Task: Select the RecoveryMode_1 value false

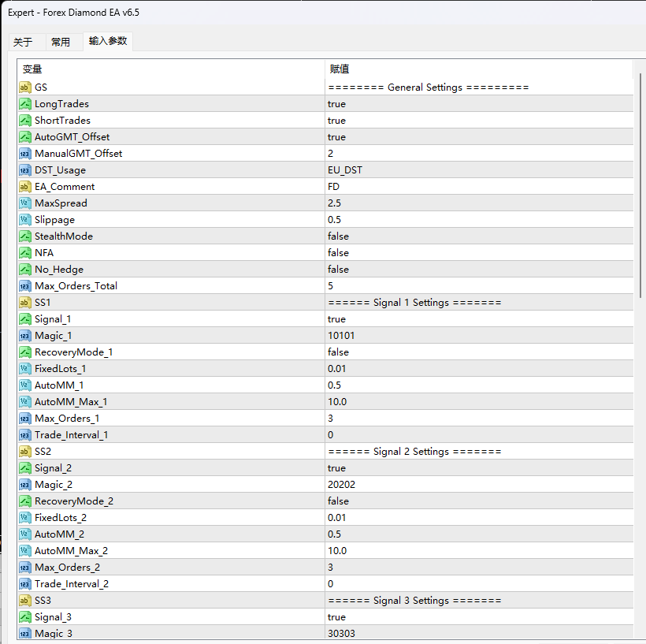Action: (338, 352)
